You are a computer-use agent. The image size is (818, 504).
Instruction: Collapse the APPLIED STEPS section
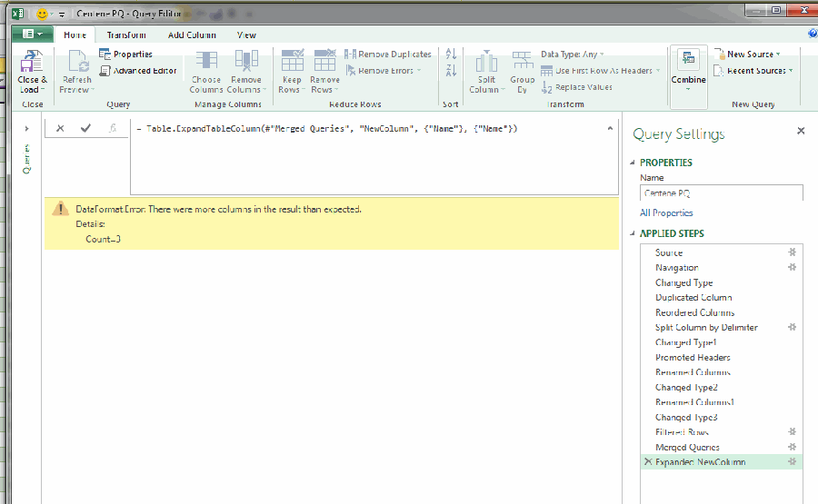pyautogui.click(x=633, y=233)
